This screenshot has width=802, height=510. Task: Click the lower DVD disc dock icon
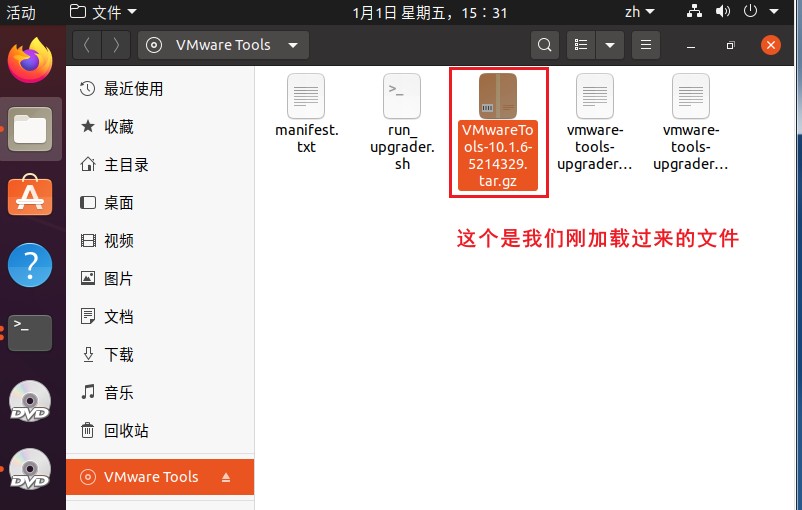tap(30, 469)
